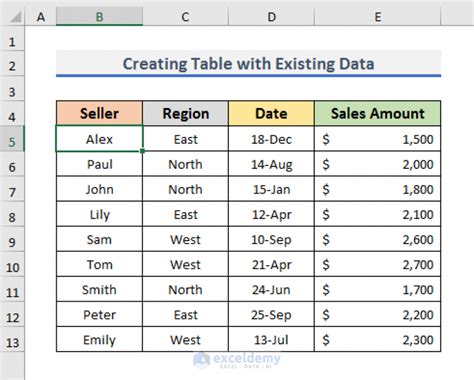Select the cell containing 'Smith'
This screenshot has width=474, height=380.
99,289
